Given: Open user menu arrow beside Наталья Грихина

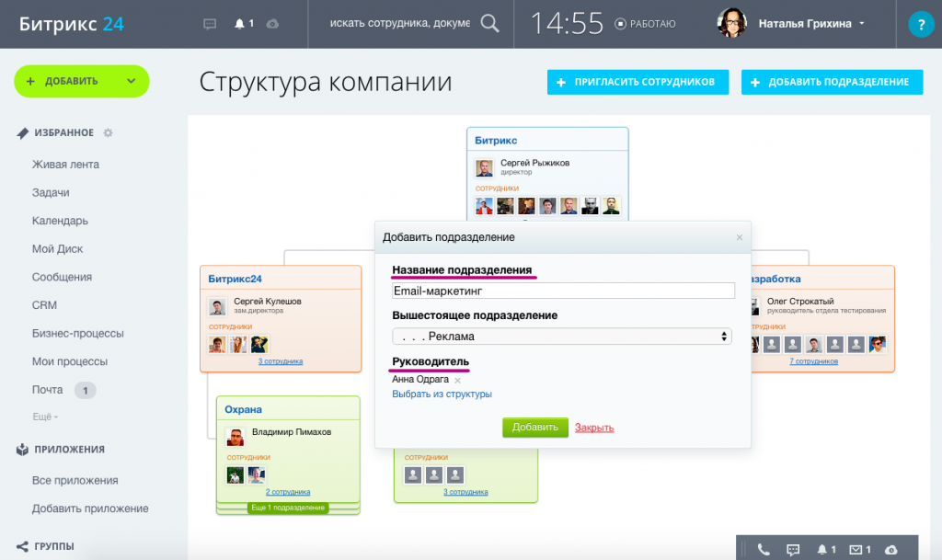Looking at the screenshot, I should tap(861, 23).
